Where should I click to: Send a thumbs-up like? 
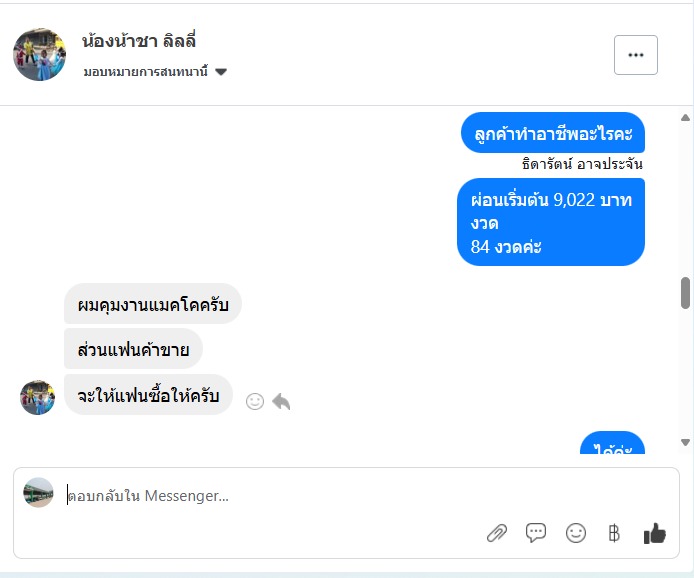pos(655,533)
